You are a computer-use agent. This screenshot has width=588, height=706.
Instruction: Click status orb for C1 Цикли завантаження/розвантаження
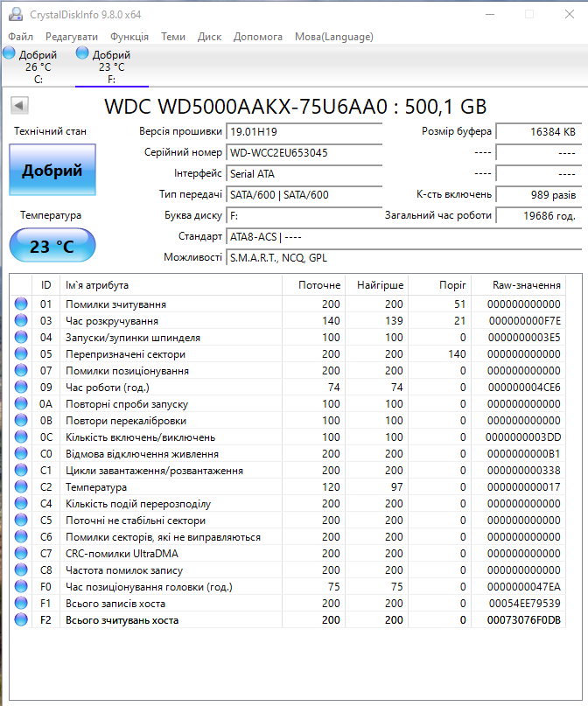21,470
